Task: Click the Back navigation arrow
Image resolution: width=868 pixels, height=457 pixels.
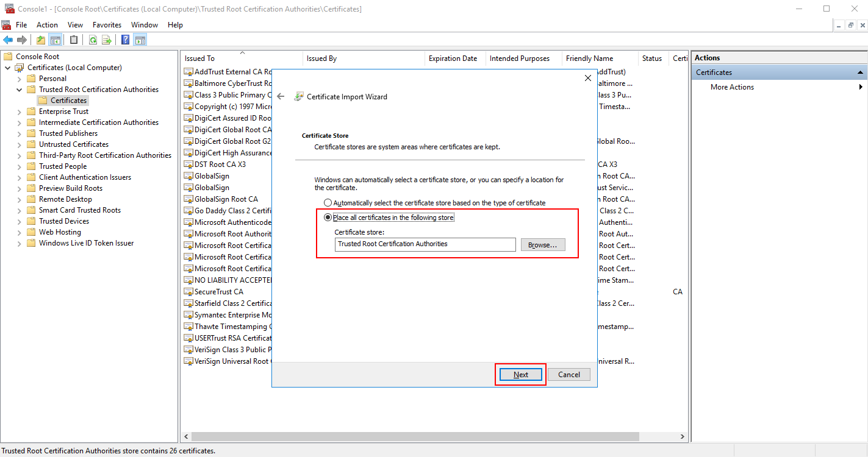Action: pos(8,40)
